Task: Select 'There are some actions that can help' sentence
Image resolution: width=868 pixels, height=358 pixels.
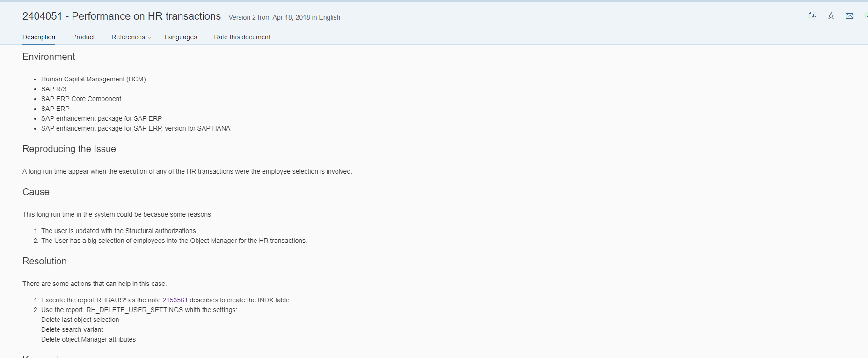Action: click(95, 284)
